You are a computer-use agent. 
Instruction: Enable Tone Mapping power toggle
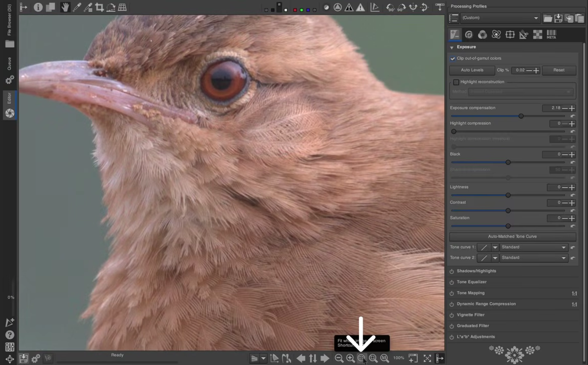pyautogui.click(x=452, y=293)
